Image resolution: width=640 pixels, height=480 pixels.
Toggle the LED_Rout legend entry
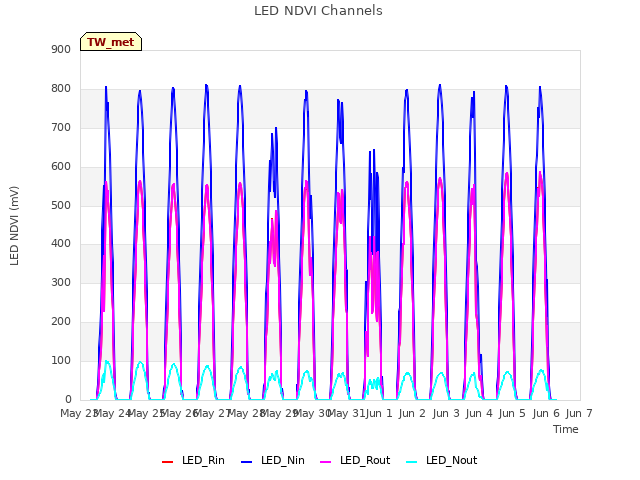point(355,460)
